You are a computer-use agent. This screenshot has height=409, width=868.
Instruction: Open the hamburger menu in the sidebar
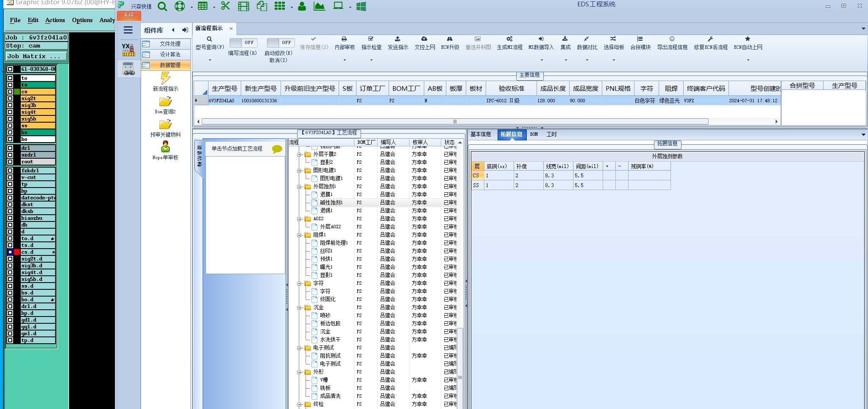tap(128, 30)
